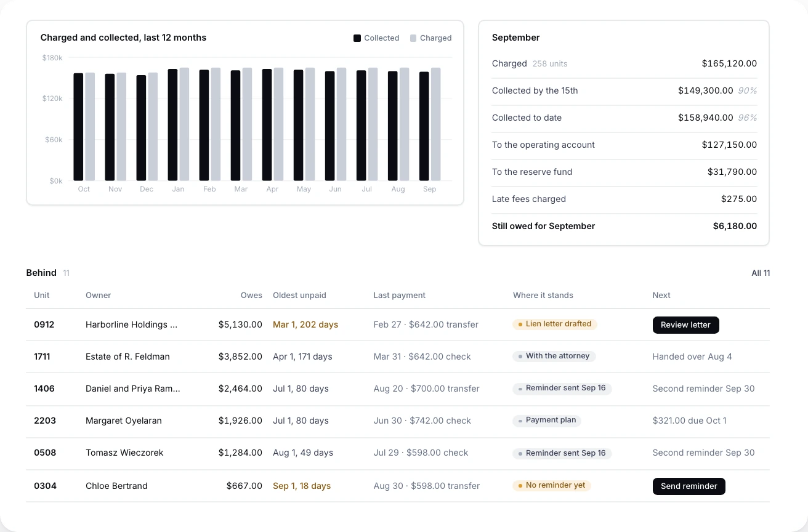The height and width of the screenshot is (532, 808).
Task: Click the Owner column header
Action: coord(98,295)
